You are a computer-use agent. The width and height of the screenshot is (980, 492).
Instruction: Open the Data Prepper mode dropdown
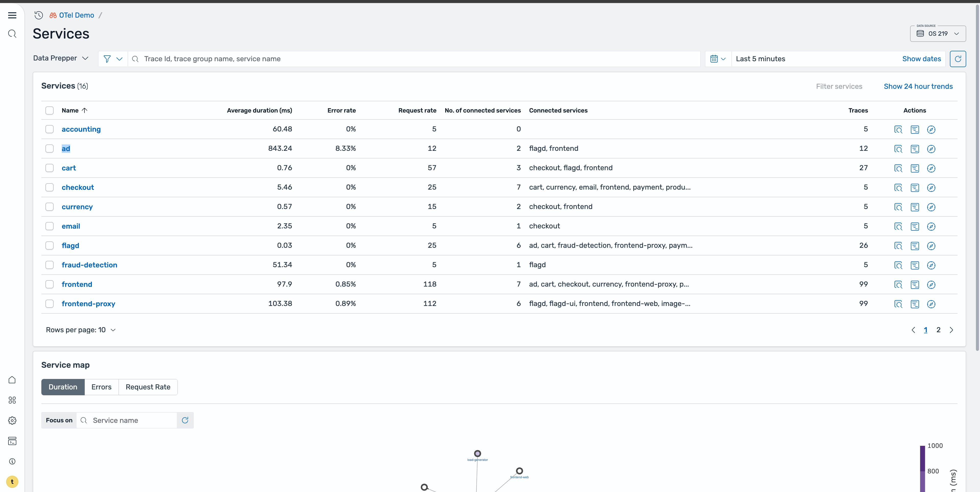61,58
